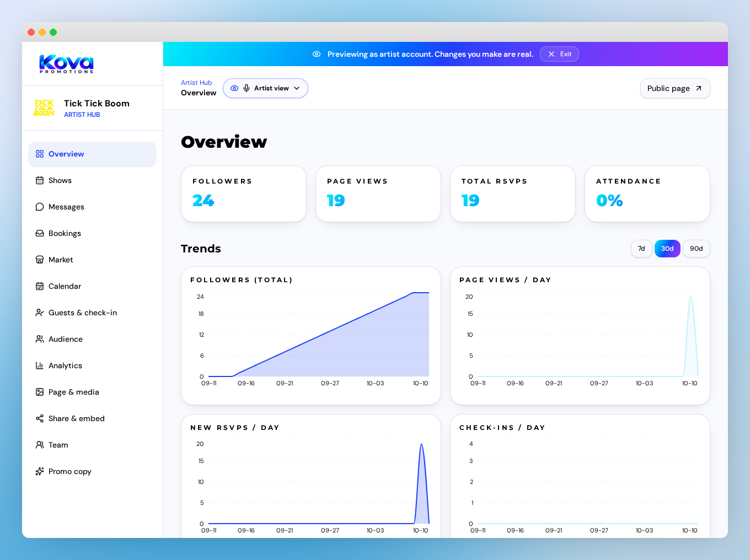
Task: Click the Tick Tick Boom artist logo
Action: click(44, 108)
